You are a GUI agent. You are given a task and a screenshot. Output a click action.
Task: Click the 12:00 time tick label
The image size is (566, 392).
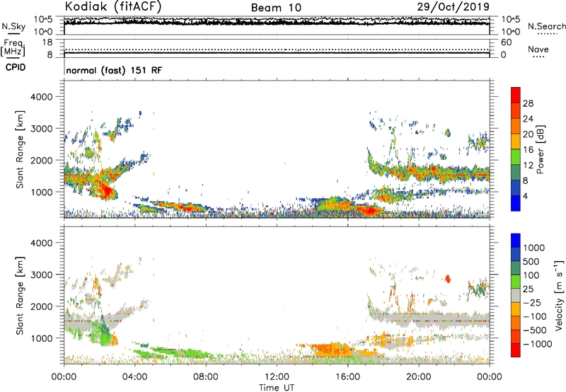point(277,377)
